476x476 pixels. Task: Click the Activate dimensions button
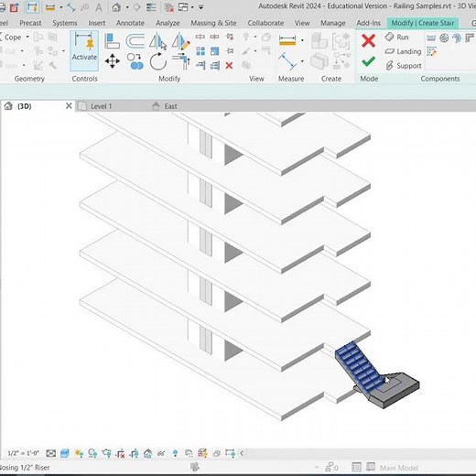(x=84, y=50)
